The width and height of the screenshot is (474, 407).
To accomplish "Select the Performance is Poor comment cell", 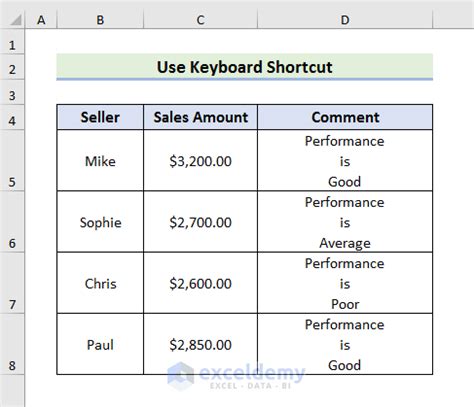I will tap(345, 283).
